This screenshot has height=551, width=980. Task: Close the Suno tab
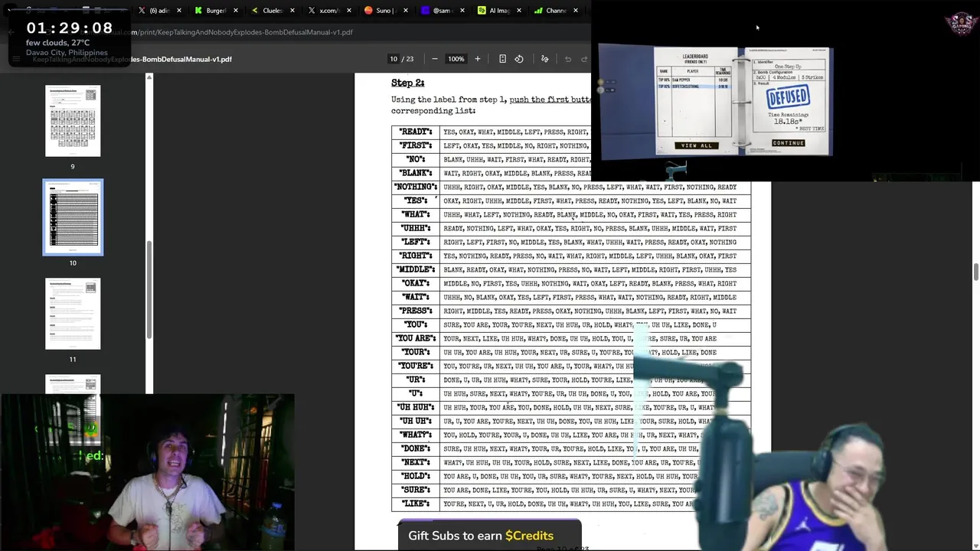click(406, 11)
